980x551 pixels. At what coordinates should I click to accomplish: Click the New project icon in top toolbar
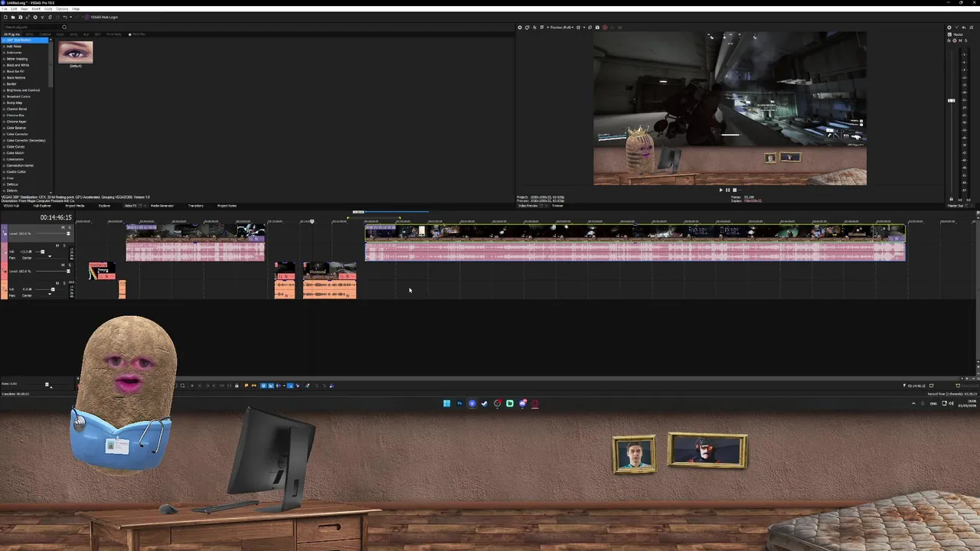point(6,17)
